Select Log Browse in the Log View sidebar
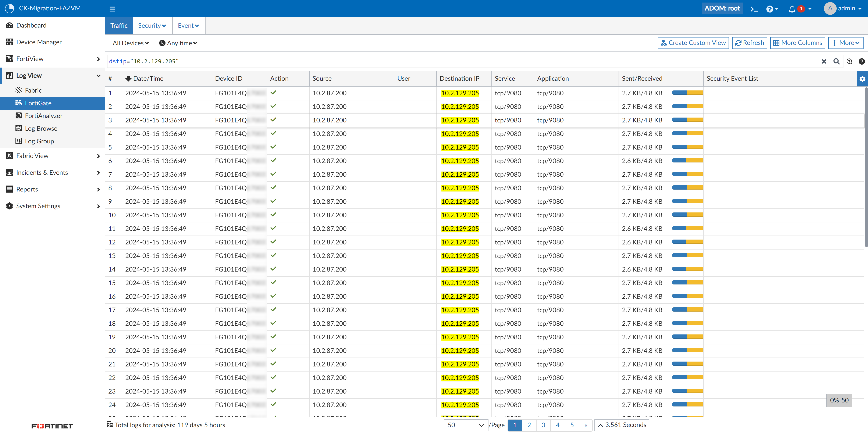This screenshot has height=434, width=868. pyautogui.click(x=41, y=128)
